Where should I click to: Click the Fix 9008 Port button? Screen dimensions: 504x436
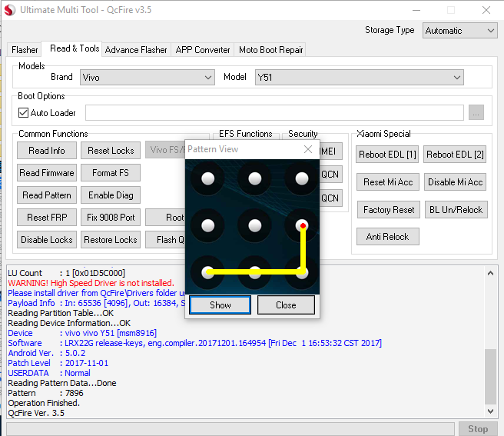point(111,217)
